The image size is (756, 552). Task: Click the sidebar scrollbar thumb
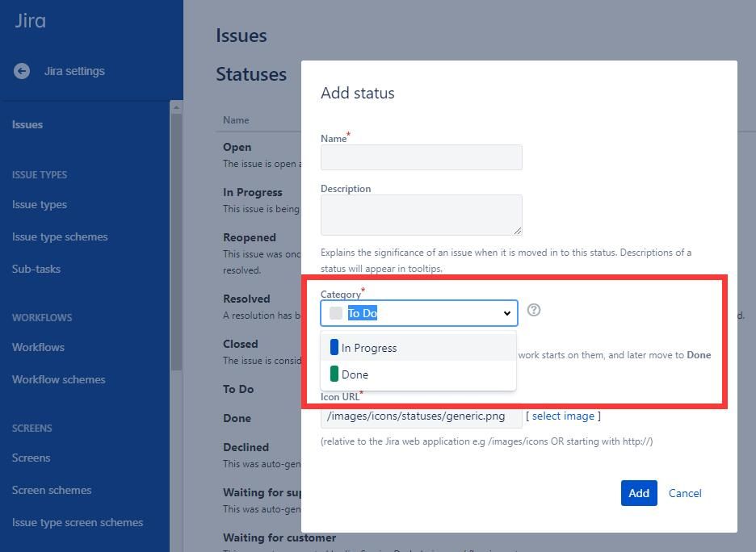[x=176, y=242]
